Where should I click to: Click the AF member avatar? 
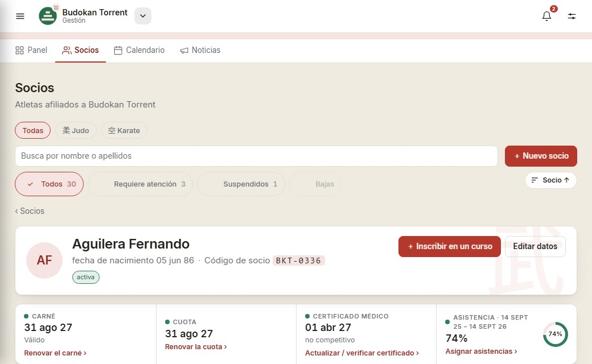click(44, 260)
